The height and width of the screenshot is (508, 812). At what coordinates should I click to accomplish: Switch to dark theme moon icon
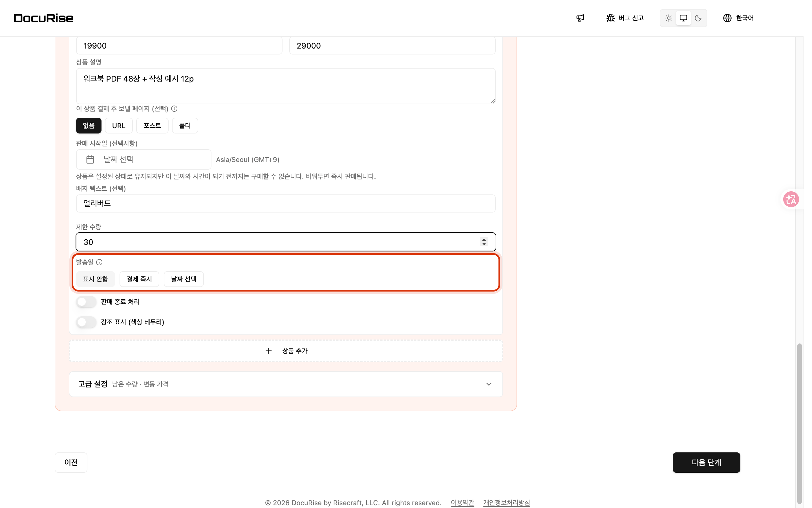point(698,18)
